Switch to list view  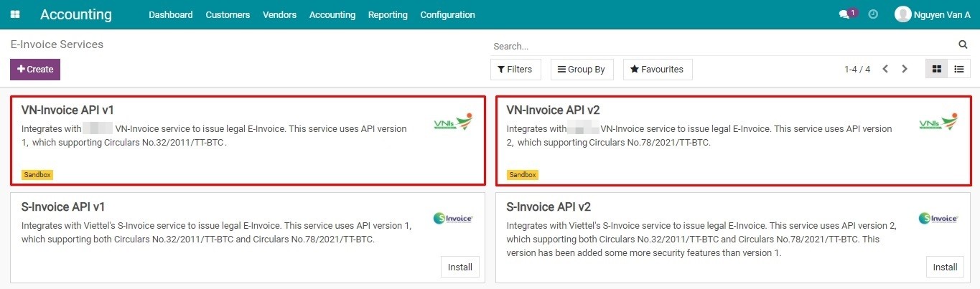pyautogui.click(x=958, y=69)
